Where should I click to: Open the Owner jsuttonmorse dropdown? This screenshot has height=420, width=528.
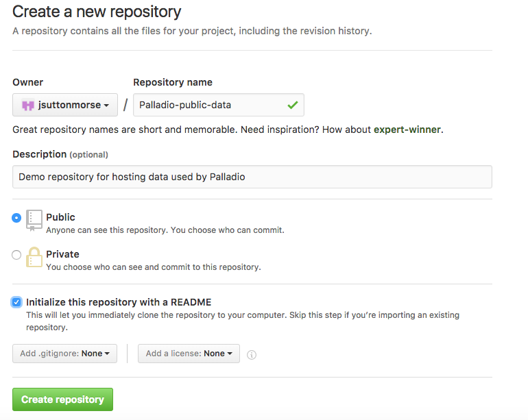coord(65,105)
